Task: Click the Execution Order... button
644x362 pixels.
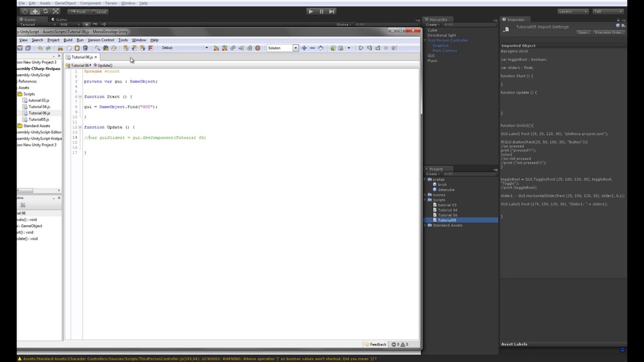Action: [609, 32]
